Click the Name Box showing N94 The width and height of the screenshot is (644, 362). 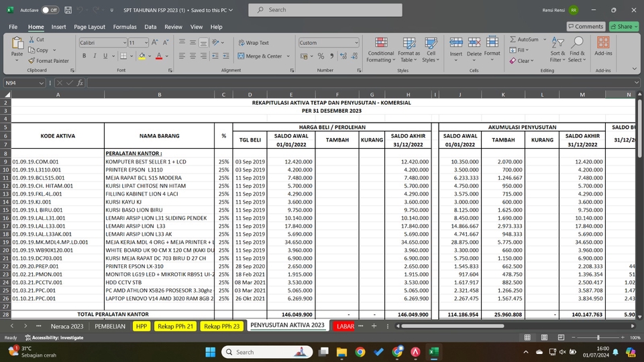[24, 83]
